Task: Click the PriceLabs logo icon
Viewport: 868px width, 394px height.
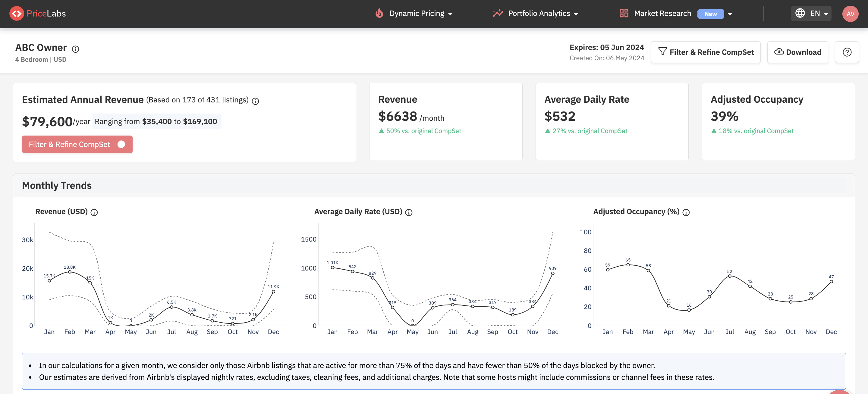Action: (17, 14)
